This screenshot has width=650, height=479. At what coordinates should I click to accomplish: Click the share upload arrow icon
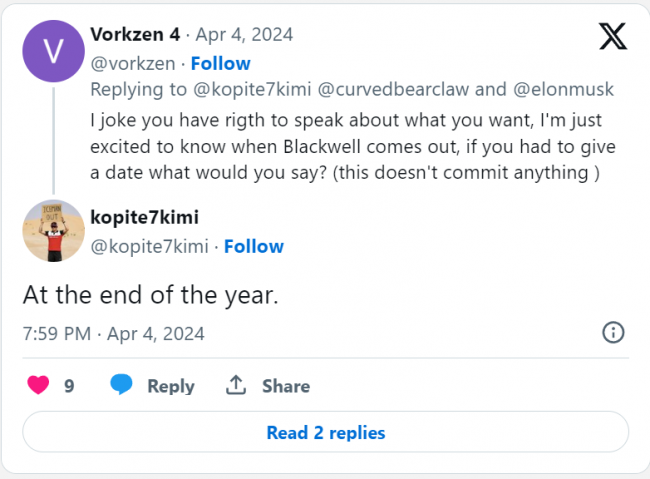[x=236, y=385]
